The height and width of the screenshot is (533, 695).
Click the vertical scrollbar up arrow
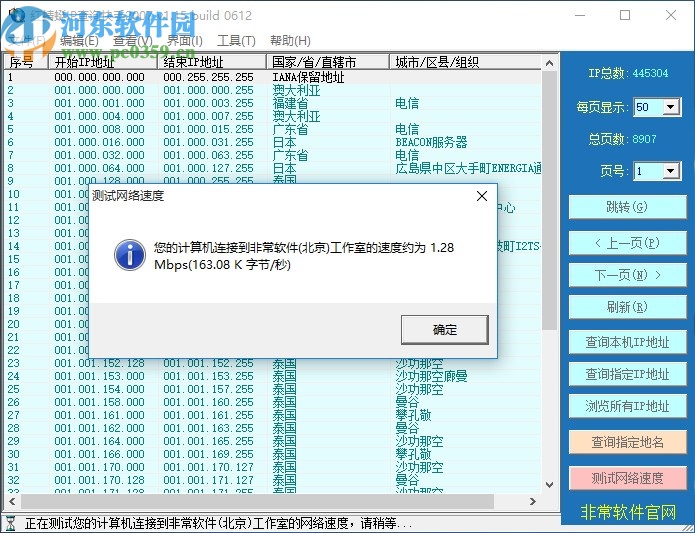coord(550,63)
